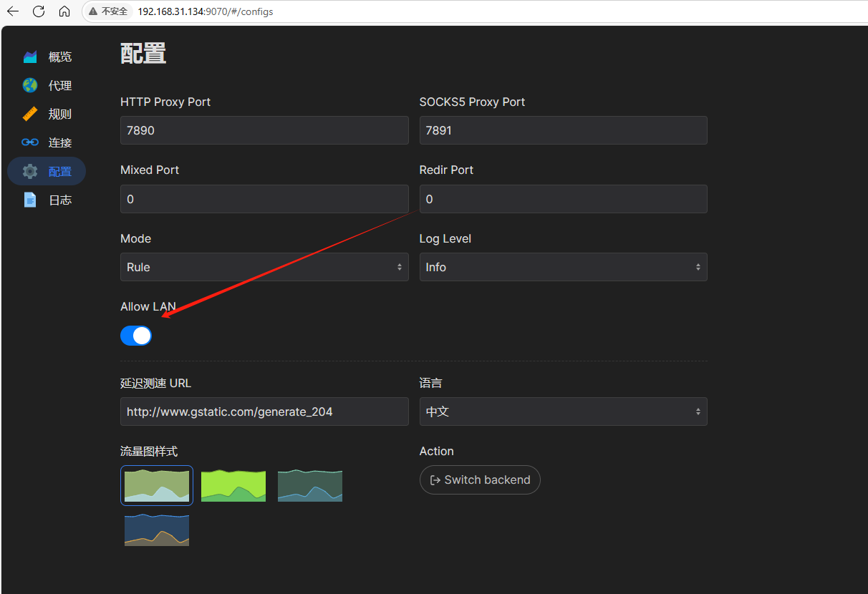
Task: Select the bright green traffic chart style
Action: [233, 485]
